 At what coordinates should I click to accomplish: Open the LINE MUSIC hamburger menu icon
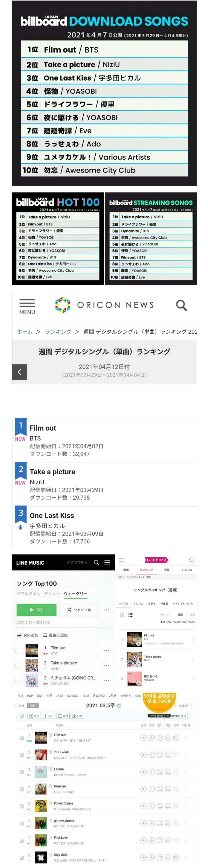pyautogui.click(x=107, y=562)
